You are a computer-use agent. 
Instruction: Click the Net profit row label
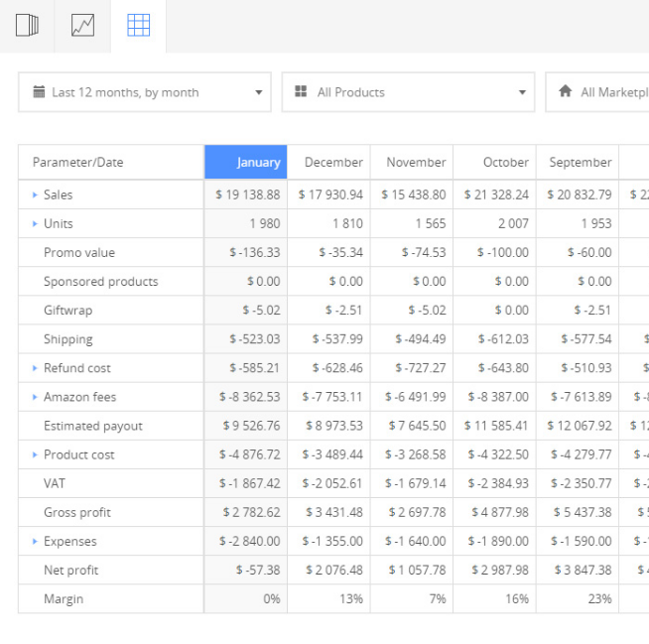click(71, 571)
